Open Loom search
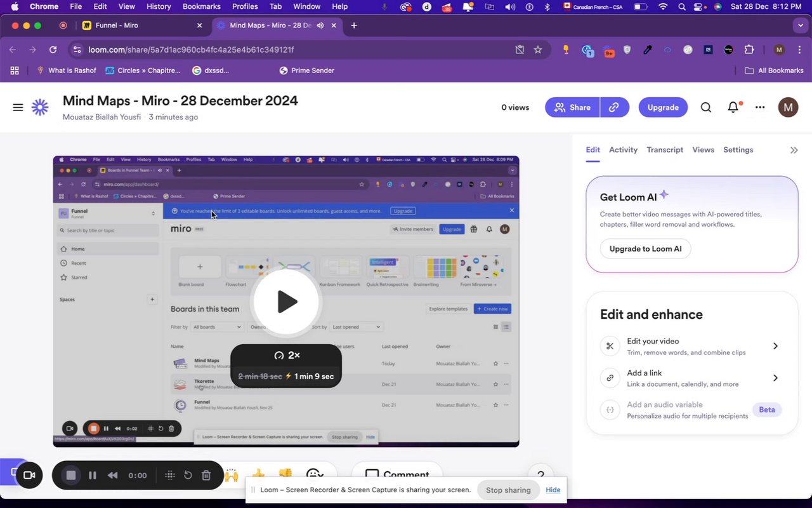Screen dimensions: 812x508 coord(705,107)
